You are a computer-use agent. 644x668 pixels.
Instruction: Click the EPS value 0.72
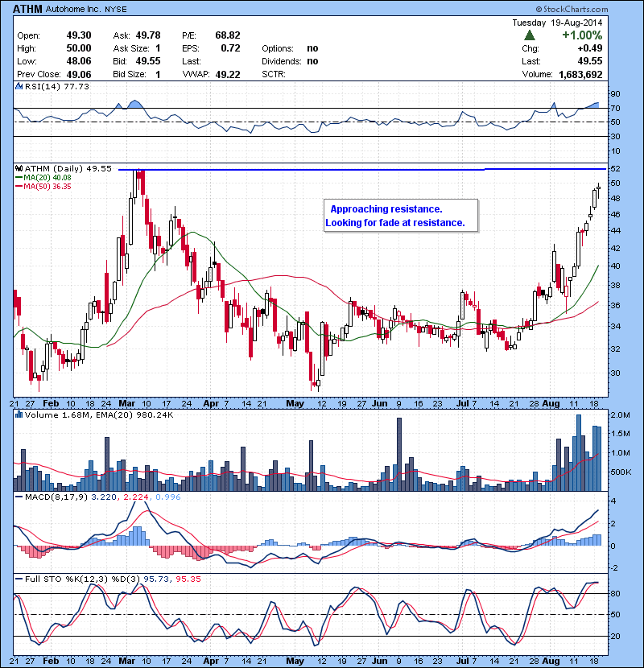click(230, 48)
